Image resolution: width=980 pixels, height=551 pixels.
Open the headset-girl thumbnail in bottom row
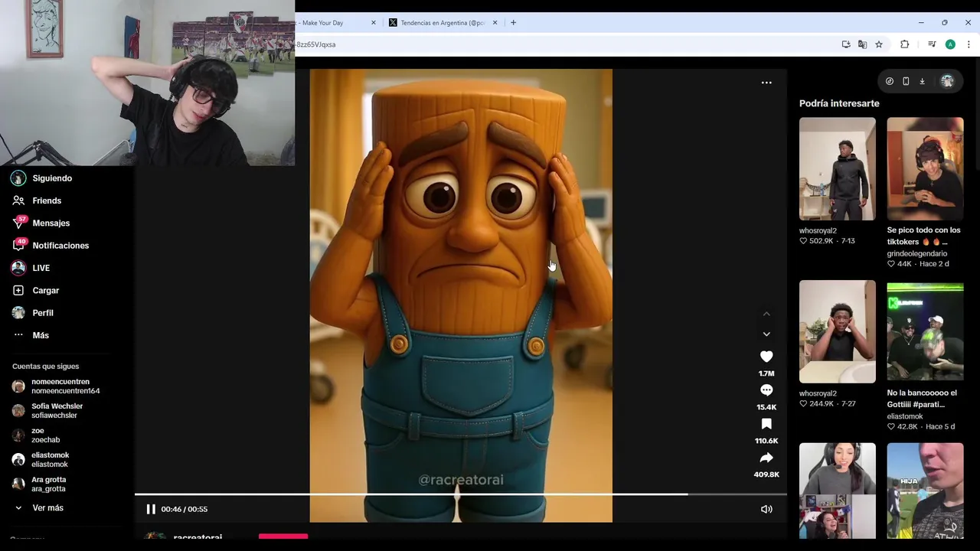[x=837, y=491]
